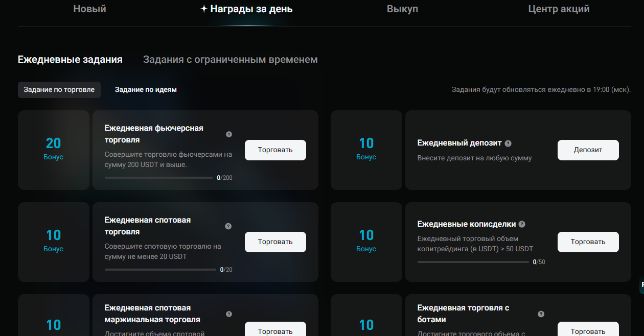644x336 pixels.
Task: Click the 10 Бонус card for spot trading
Action: pos(54,242)
